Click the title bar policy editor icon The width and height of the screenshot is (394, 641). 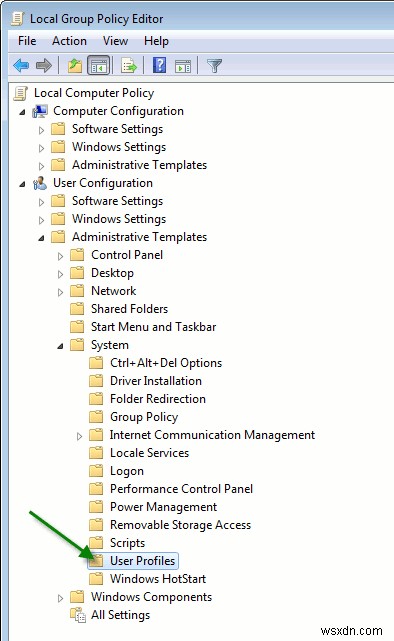coord(18,19)
